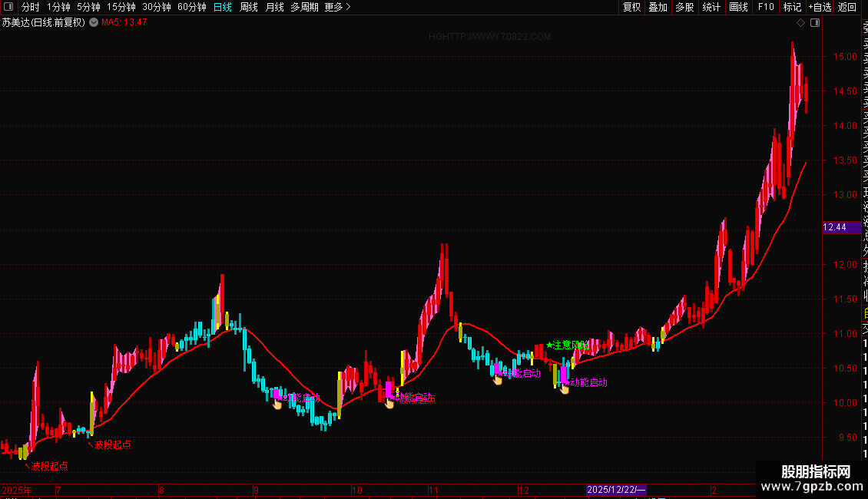Toggle the left panel icon beside 分时
Image resolution: width=868 pixels, height=499 pixels.
8,7
